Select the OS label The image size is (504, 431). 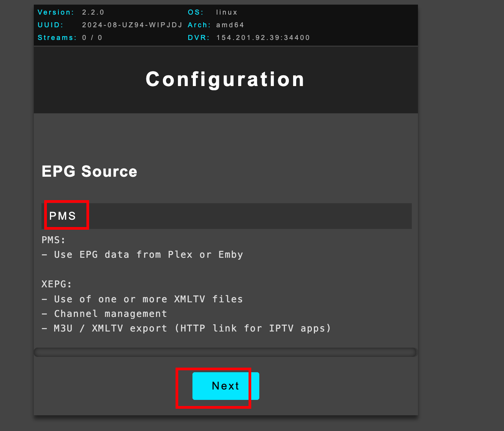(x=196, y=12)
